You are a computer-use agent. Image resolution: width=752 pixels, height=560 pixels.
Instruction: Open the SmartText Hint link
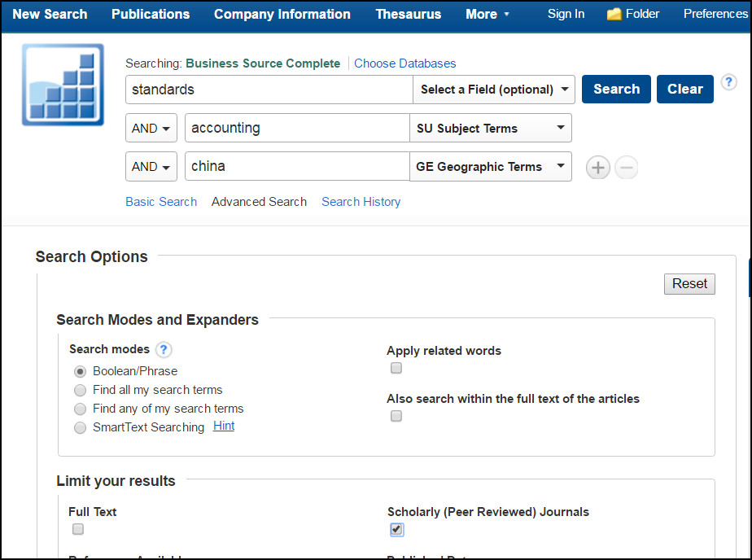click(224, 426)
